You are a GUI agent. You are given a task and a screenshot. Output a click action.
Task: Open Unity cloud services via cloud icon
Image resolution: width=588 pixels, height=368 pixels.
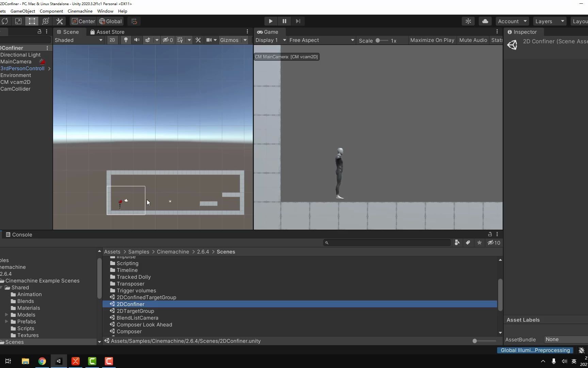pos(485,21)
